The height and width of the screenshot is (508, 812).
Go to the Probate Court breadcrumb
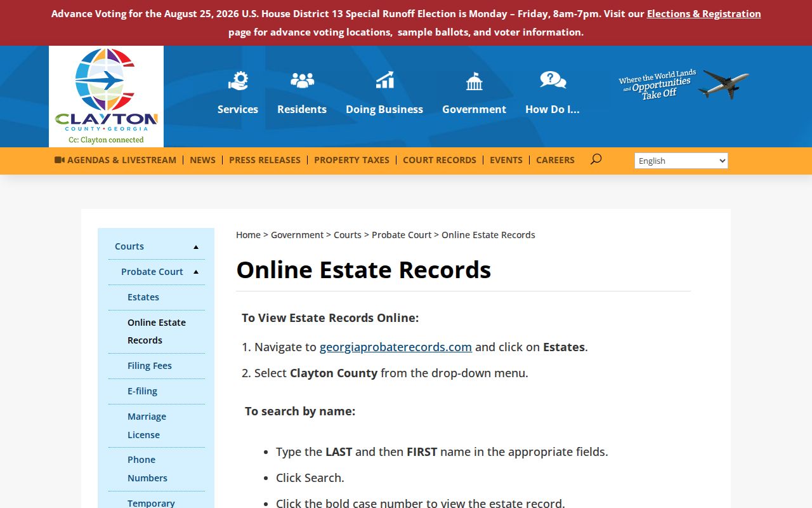[402, 235]
